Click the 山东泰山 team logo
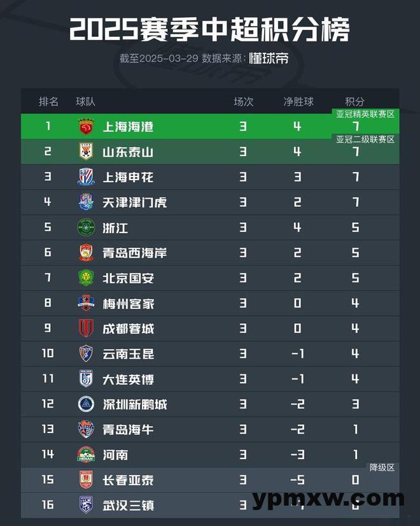 tap(86, 152)
